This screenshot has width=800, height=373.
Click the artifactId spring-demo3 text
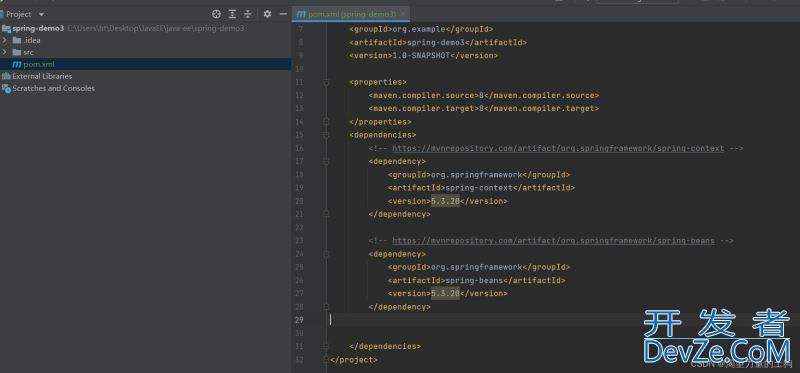[436, 43]
